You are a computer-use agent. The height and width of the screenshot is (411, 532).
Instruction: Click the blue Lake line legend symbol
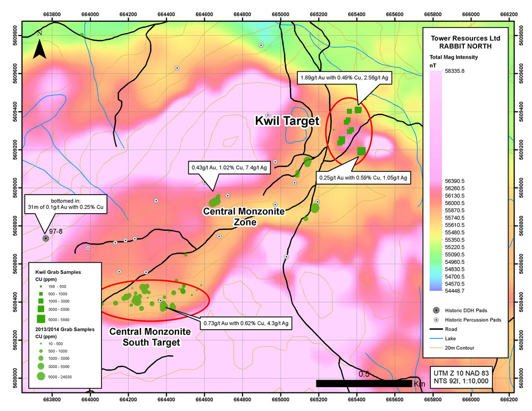[437, 339]
